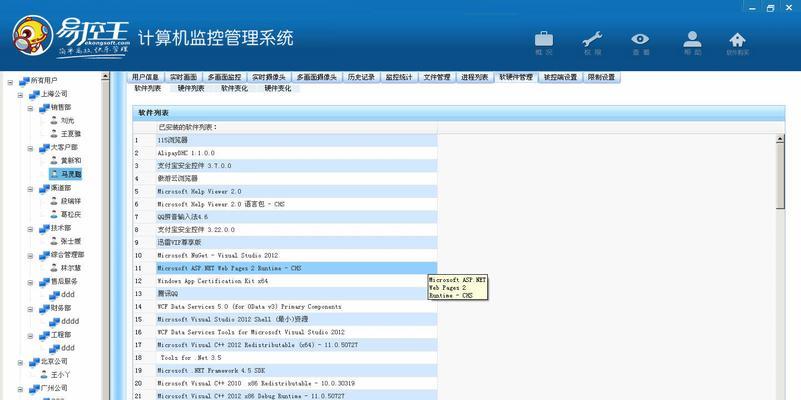
Task: Click group icon beside 广州公司
Action: click(34, 388)
